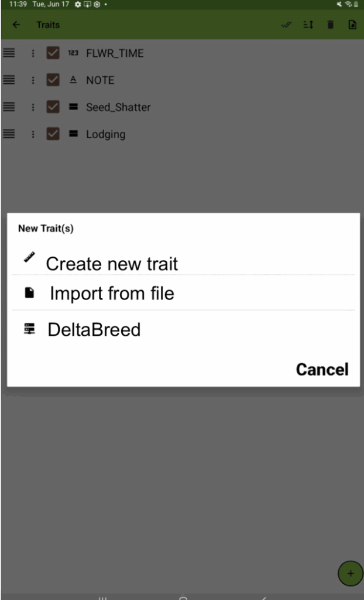This screenshot has width=364, height=600.
Task: Tap the green plus floating button
Action: tap(351, 574)
